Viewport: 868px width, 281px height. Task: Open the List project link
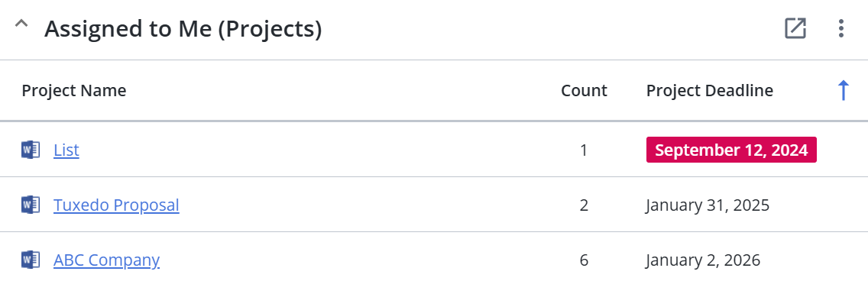point(66,150)
